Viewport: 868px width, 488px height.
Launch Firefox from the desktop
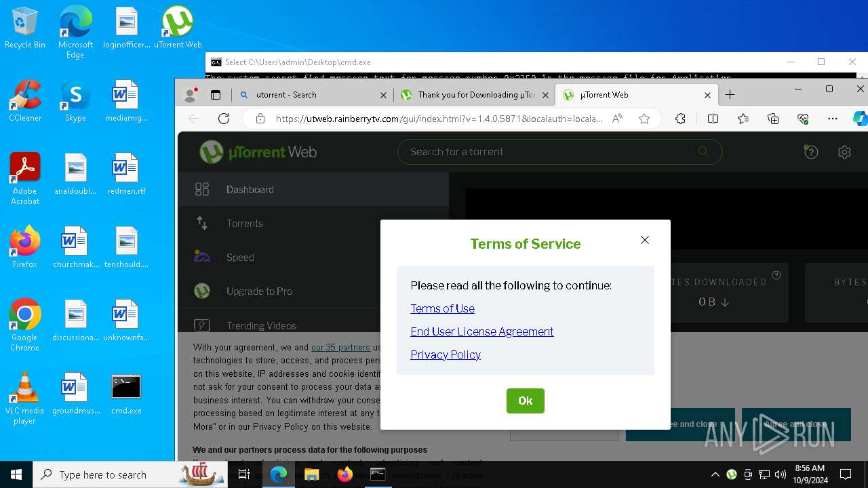click(25, 248)
